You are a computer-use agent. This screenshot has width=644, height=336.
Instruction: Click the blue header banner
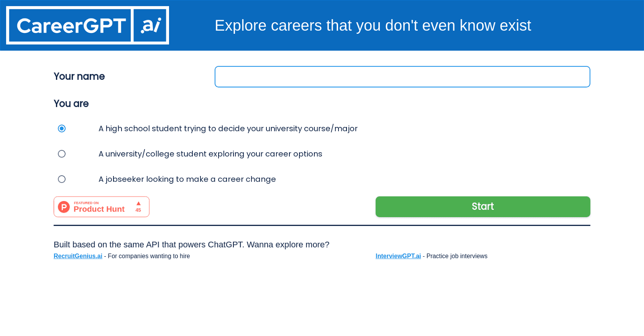[x=322, y=25]
